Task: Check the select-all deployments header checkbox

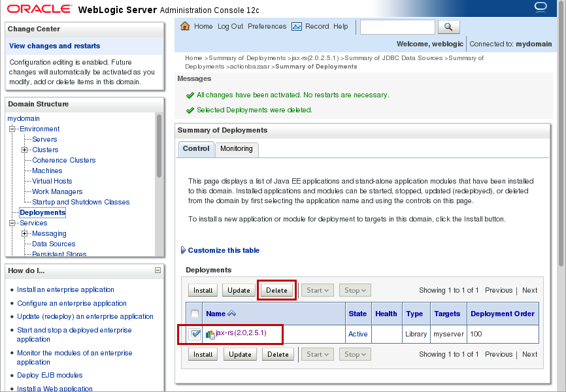Action: [195, 314]
